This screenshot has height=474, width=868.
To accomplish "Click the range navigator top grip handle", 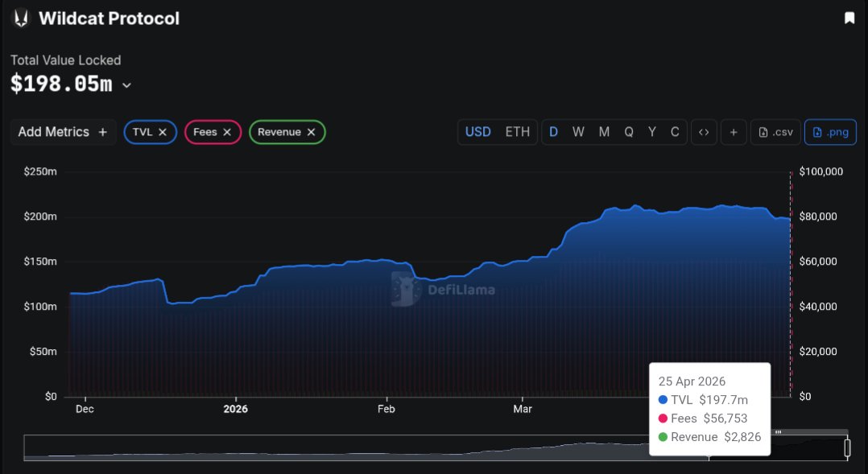I will [x=779, y=432].
